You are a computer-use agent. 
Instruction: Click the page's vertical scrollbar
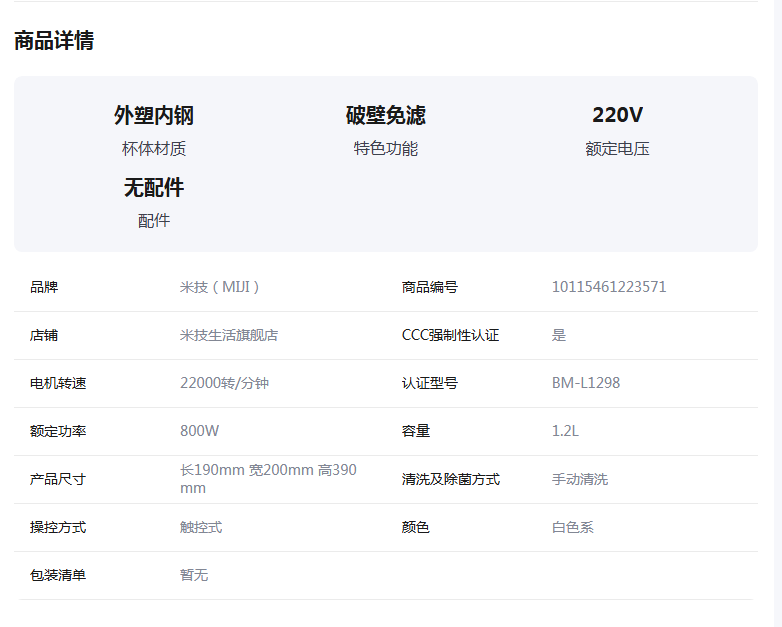click(777, 313)
